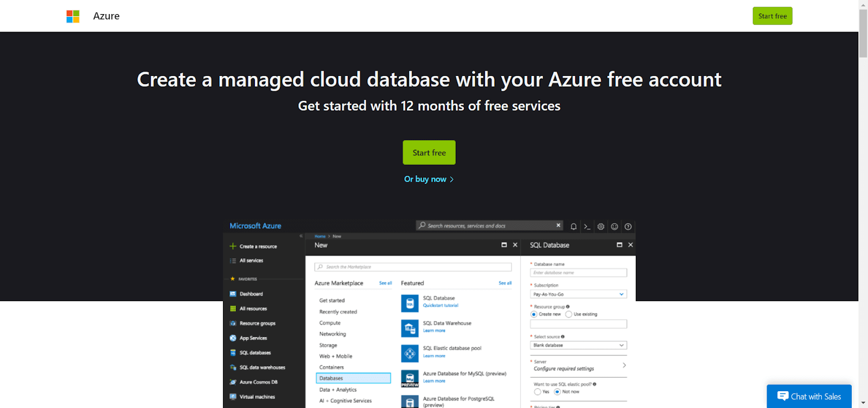This screenshot has height=408, width=868.
Task: Click the Dashboard icon in favorites
Action: (233, 294)
